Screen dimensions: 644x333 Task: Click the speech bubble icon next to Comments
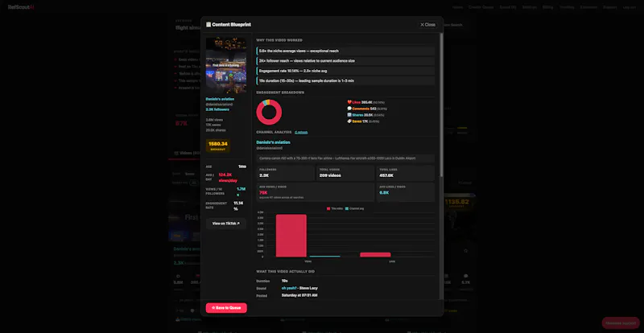(349, 109)
